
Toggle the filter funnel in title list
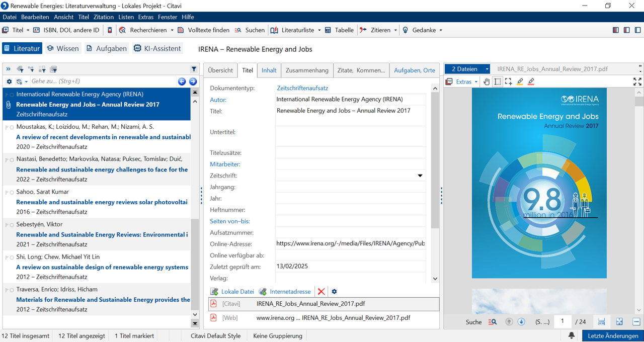[x=194, y=69]
